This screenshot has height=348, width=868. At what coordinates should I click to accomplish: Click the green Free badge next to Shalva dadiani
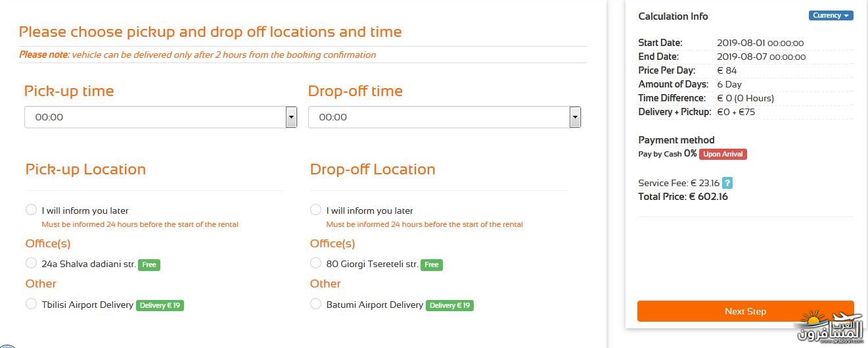tap(149, 264)
